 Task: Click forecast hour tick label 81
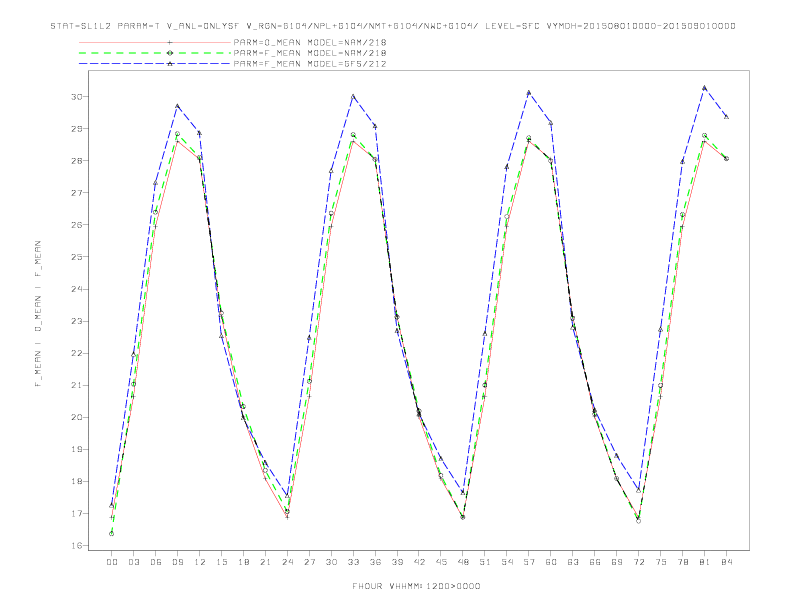[x=705, y=562]
